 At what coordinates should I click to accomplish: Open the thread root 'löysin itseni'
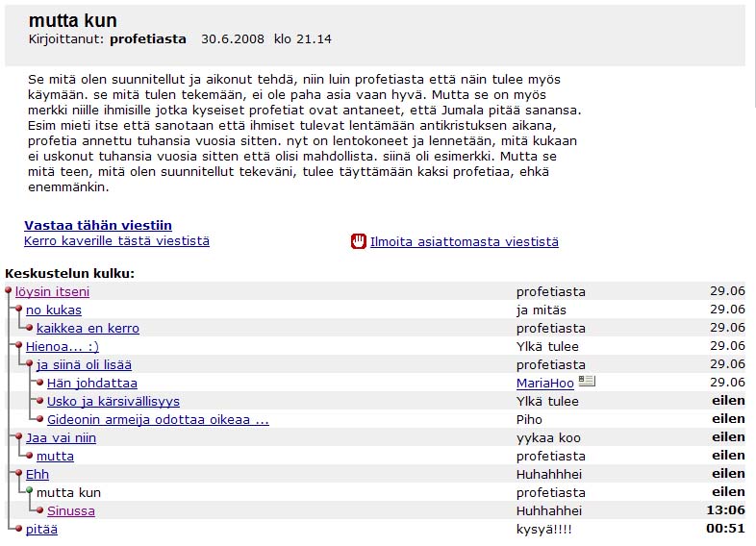coord(52,291)
